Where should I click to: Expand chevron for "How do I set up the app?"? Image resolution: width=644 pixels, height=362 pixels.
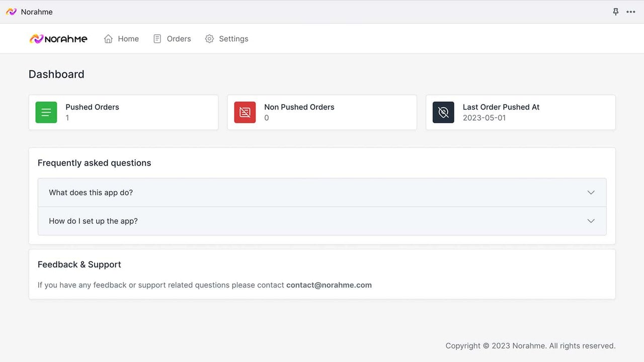tap(591, 221)
